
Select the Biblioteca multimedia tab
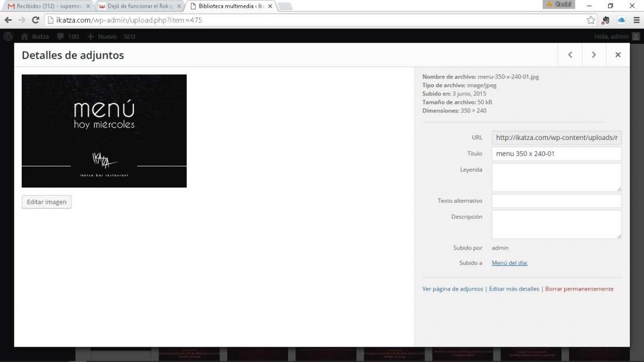coord(231,6)
